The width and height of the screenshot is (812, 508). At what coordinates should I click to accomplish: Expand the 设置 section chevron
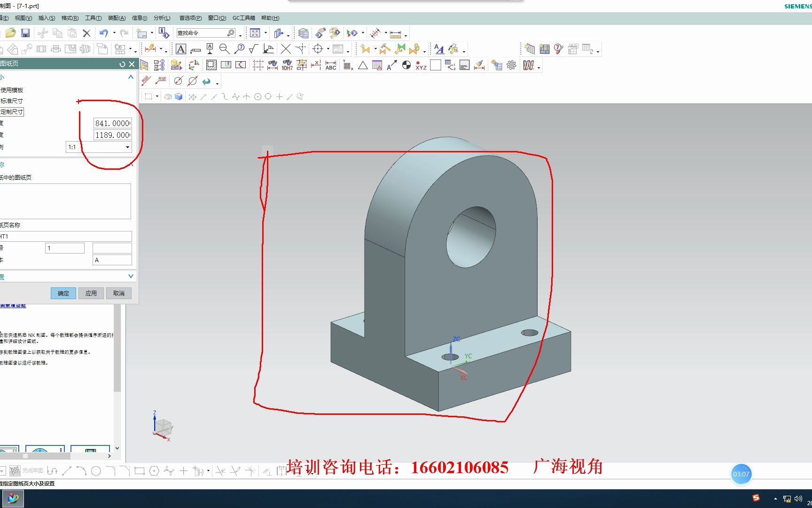click(131, 276)
